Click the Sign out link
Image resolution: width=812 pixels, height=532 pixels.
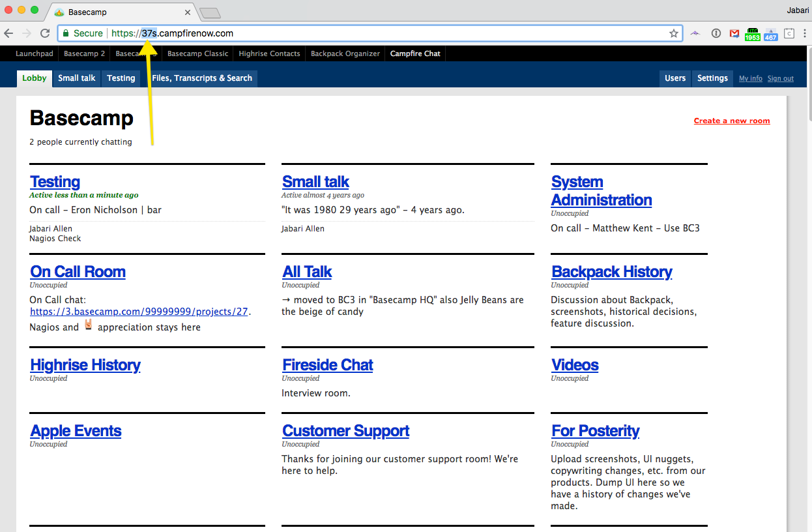tap(781, 79)
